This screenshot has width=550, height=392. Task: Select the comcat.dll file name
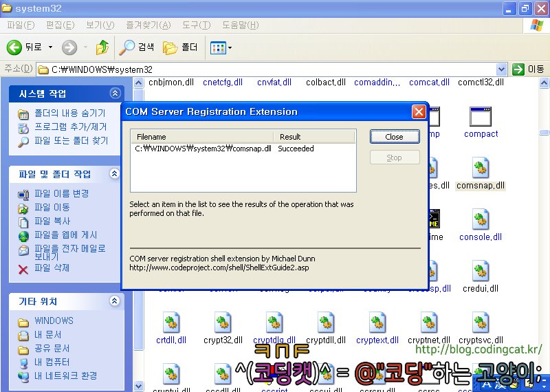tap(429, 83)
